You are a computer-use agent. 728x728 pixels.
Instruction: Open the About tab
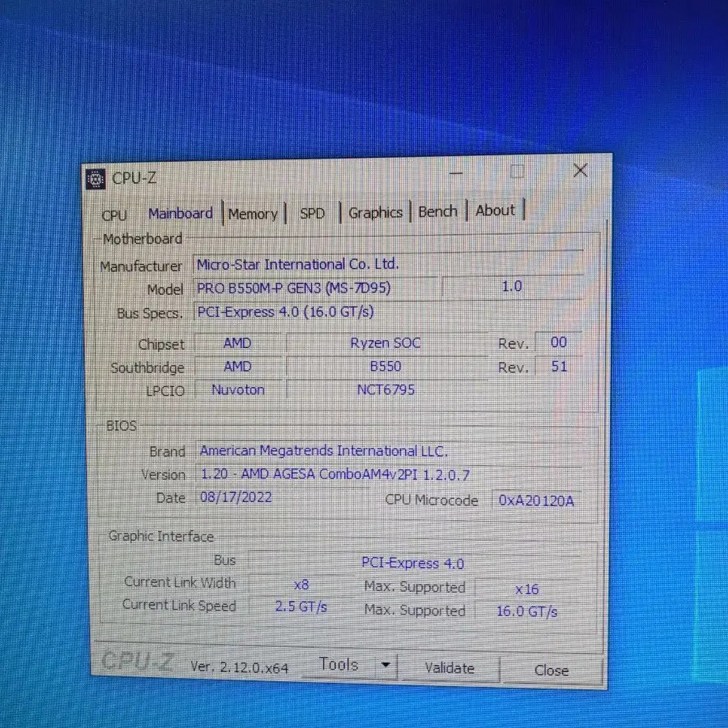496,211
